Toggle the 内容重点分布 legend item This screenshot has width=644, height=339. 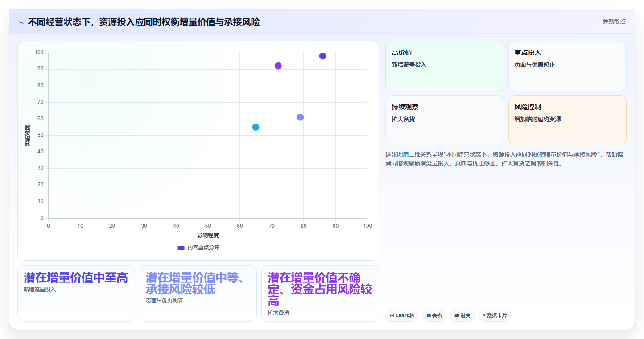[x=198, y=248]
